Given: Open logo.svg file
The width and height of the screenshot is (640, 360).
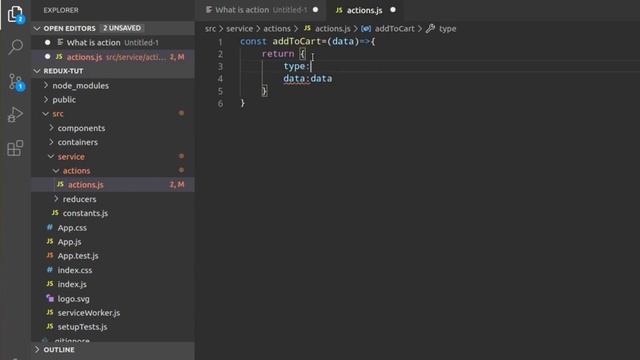Looking at the screenshot, I should (x=73, y=298).
